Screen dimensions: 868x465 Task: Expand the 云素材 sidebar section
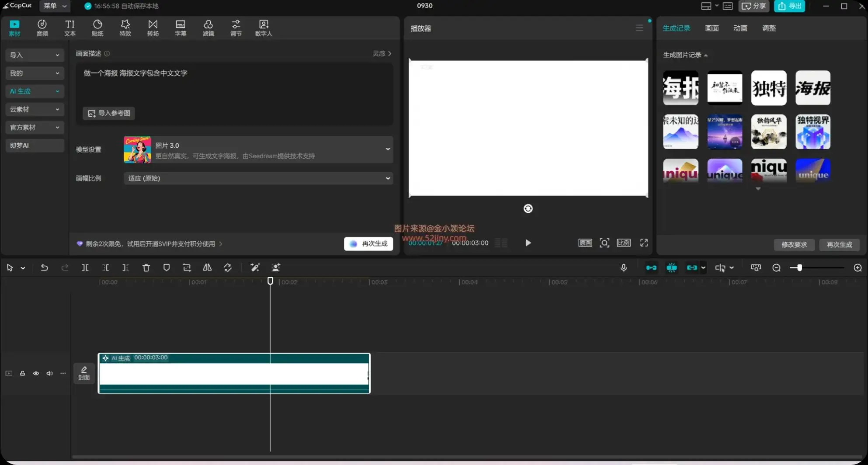coord(35,109)
